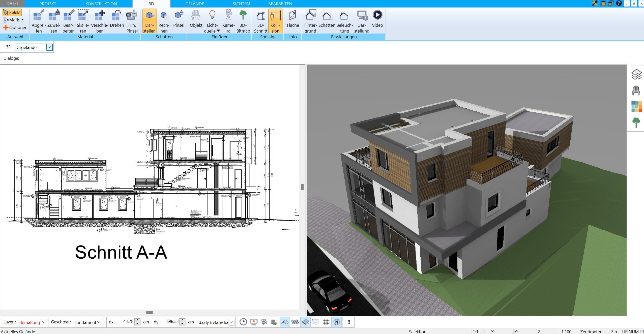Open the plants tree catalog sidebar icon

636,123
